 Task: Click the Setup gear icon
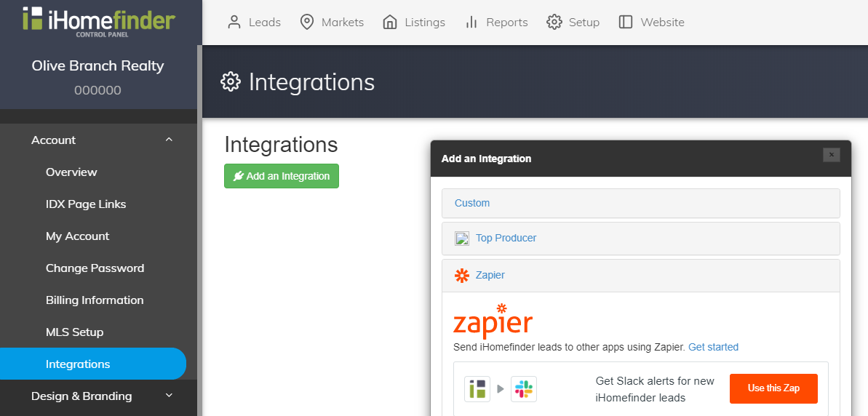click(x=554, y=22)
